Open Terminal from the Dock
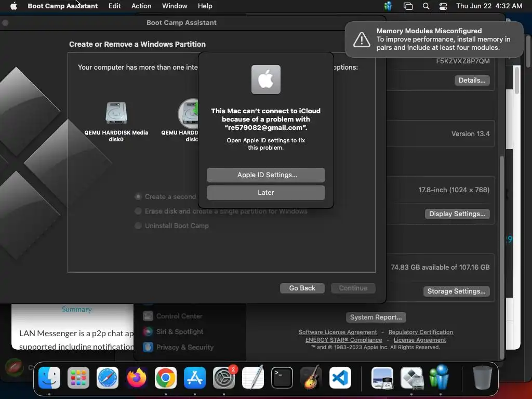 click(x=282, y=378)
